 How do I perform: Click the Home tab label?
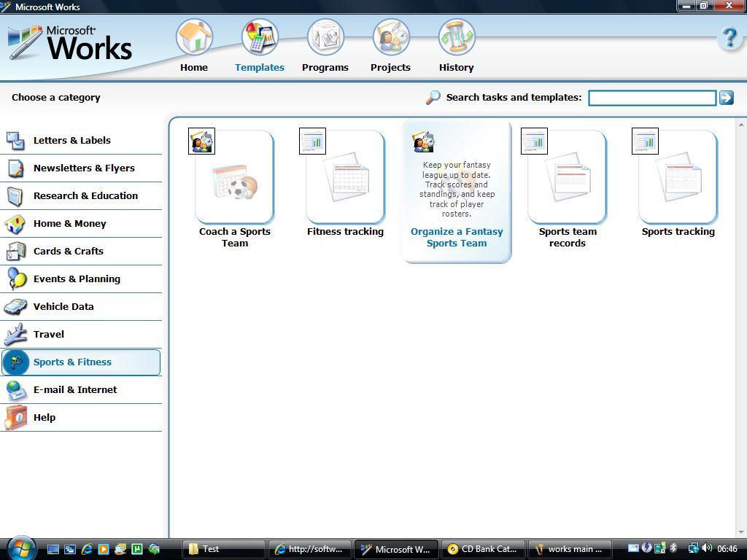(194, 67)
